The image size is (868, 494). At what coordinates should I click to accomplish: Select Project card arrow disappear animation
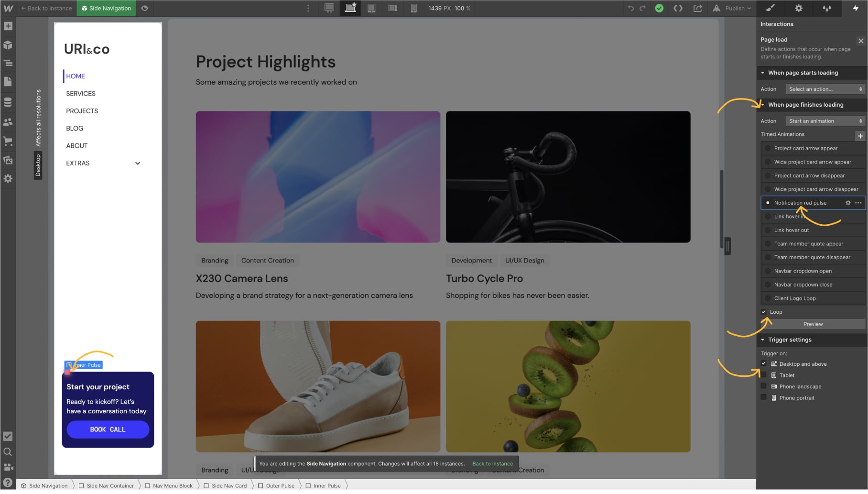point(813,176)
